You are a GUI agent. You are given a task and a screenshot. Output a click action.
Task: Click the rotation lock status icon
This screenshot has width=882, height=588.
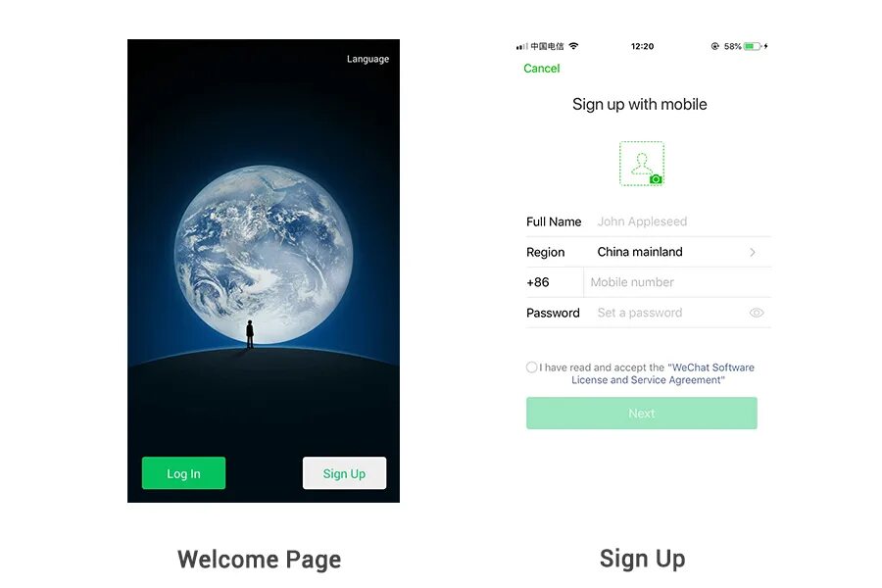pos(715,46)
